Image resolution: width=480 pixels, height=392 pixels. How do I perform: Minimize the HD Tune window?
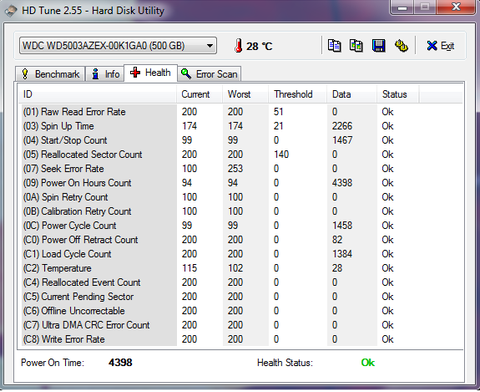point(402,7)
